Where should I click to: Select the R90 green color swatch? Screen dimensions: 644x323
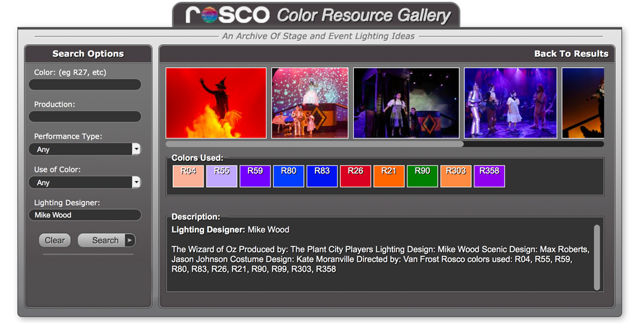[x=422, y=176]
